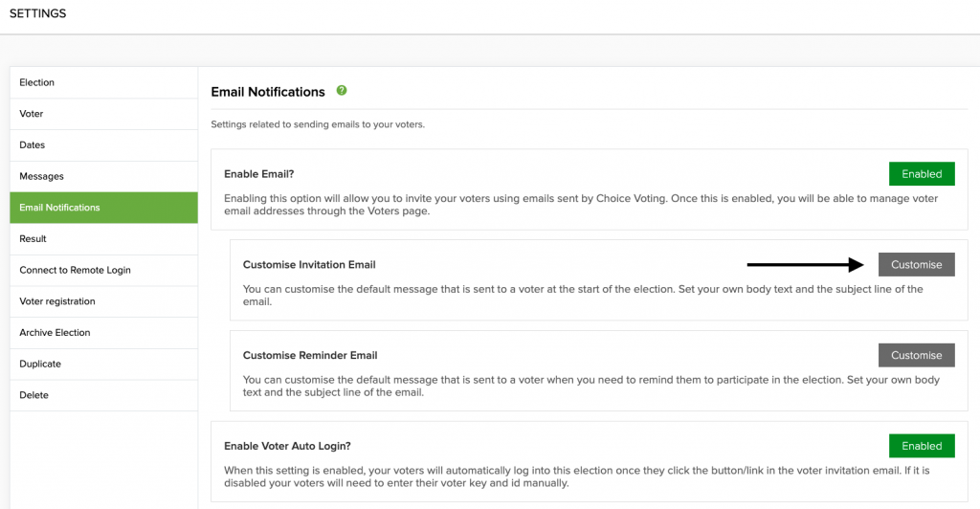This screenshot has height=509, width=980.
Task: Choose Duplicate from the settings sidebar
Action: 103,364
